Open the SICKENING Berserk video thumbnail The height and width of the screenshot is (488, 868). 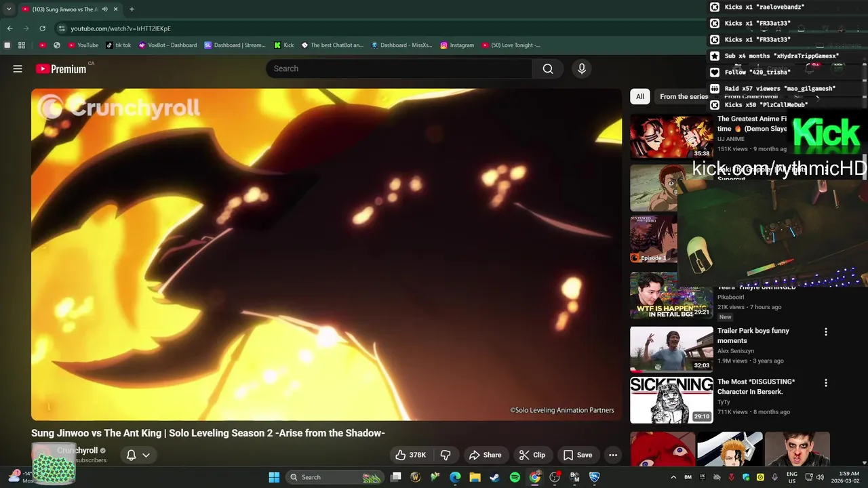coord(671,400)
